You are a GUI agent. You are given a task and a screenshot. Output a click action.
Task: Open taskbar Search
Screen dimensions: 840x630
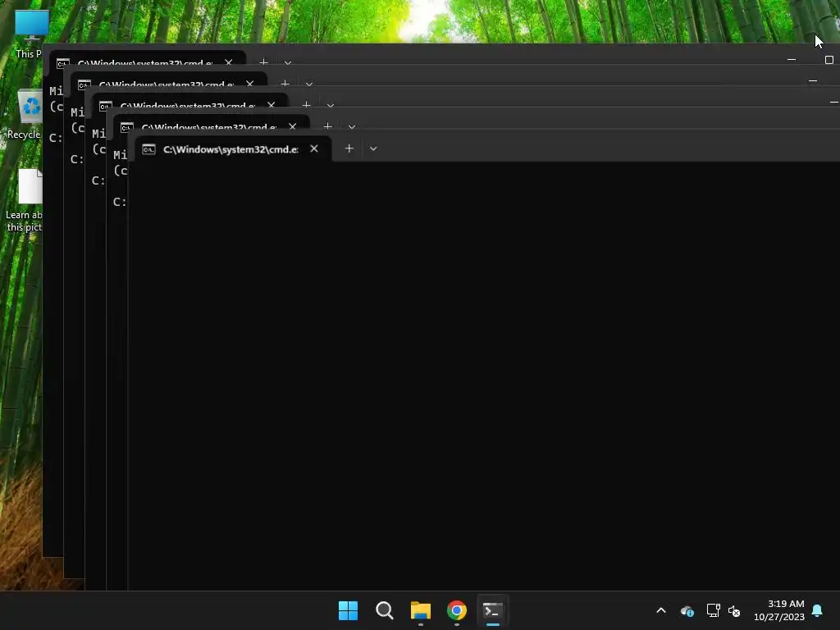click(x=384, y=610)
